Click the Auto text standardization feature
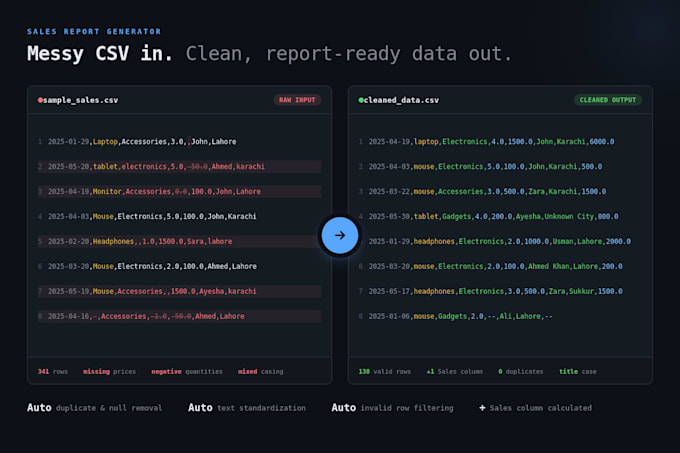Screen dimensions: 680x453 (247, 407)
